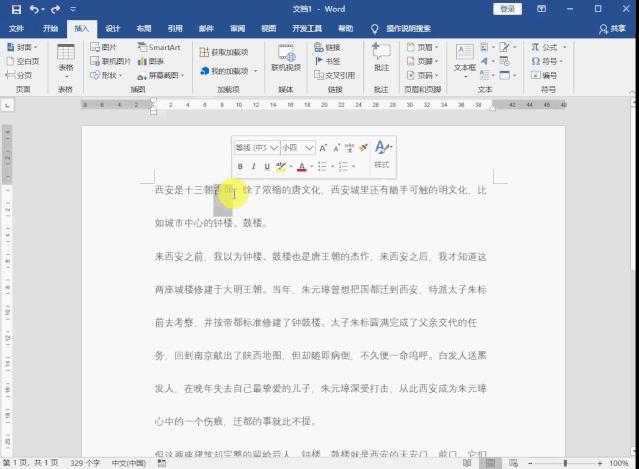Image resolution: width=639 pixels, height=469 pixels.
Task: Click the 编号 number icon
Action: coord(544,75)
